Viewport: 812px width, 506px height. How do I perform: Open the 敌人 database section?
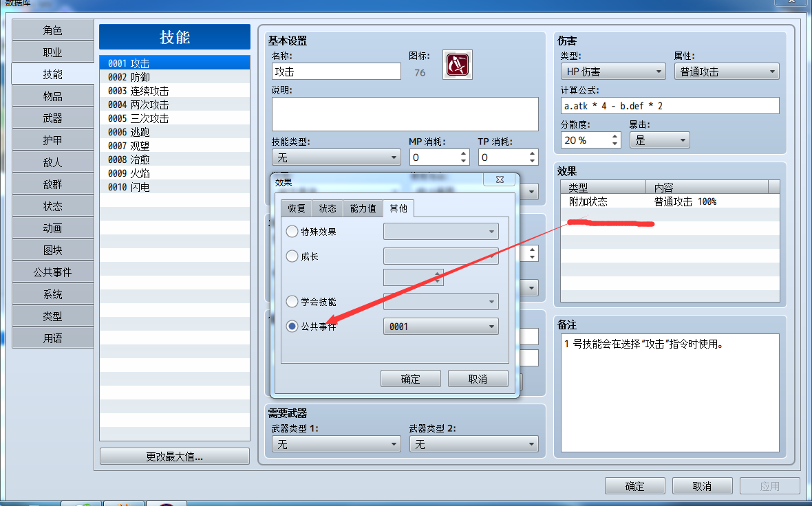pos(53,162)
